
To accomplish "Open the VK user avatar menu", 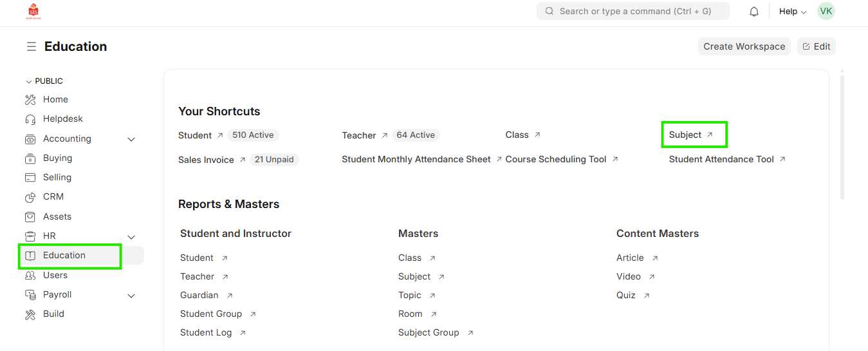I will click(826, 11).
